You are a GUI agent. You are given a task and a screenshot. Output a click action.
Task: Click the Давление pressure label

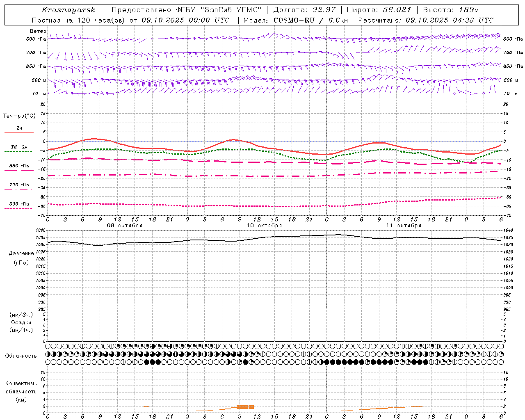(x=21, y=253)
